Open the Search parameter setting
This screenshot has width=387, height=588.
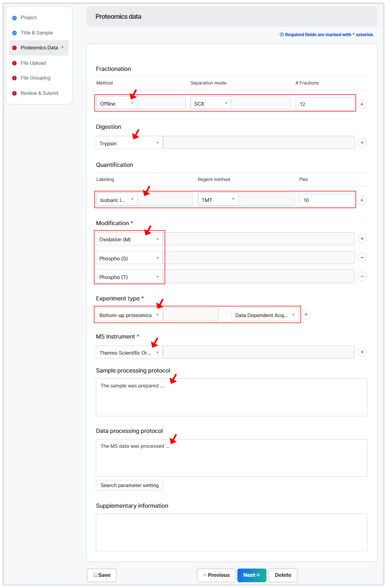click(129, 485)
